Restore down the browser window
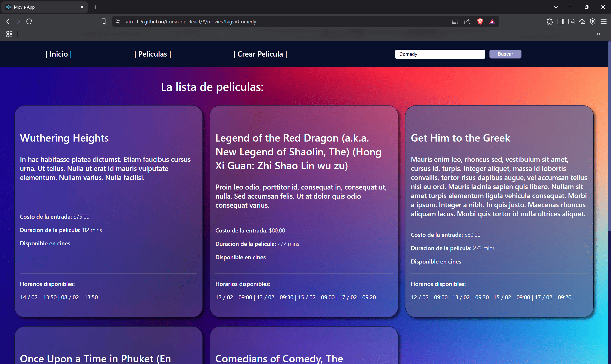The image size is (611, 364). pos(586,7)
